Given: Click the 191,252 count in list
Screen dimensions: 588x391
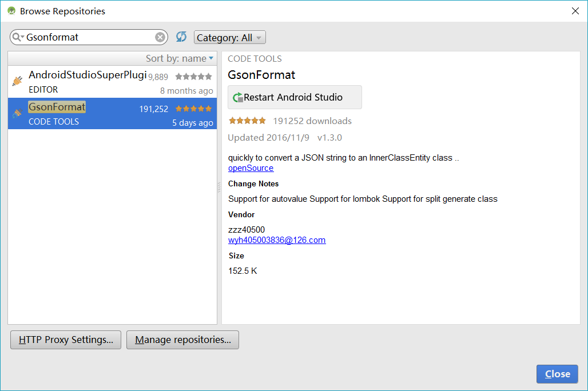Looking at the screenshot, I should [x=154, y=109].
